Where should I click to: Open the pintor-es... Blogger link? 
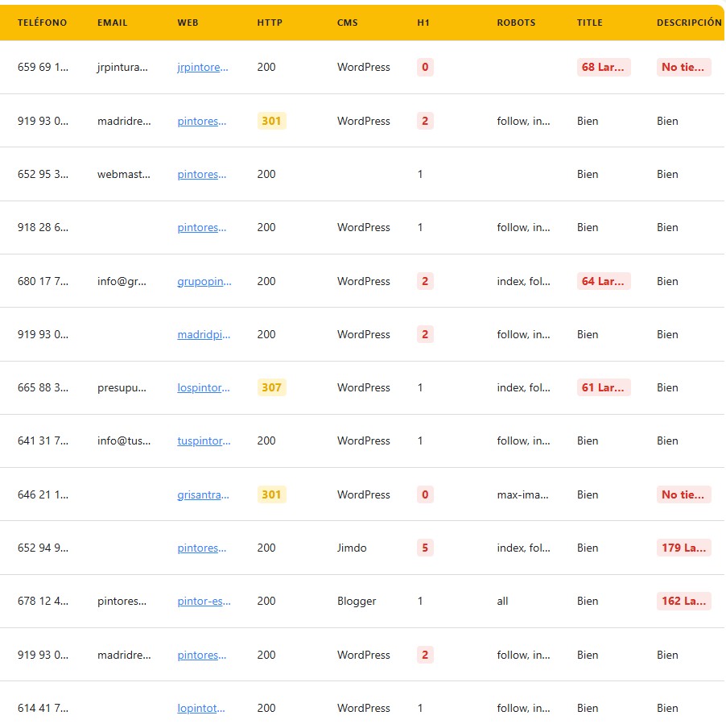pos(204,602)
